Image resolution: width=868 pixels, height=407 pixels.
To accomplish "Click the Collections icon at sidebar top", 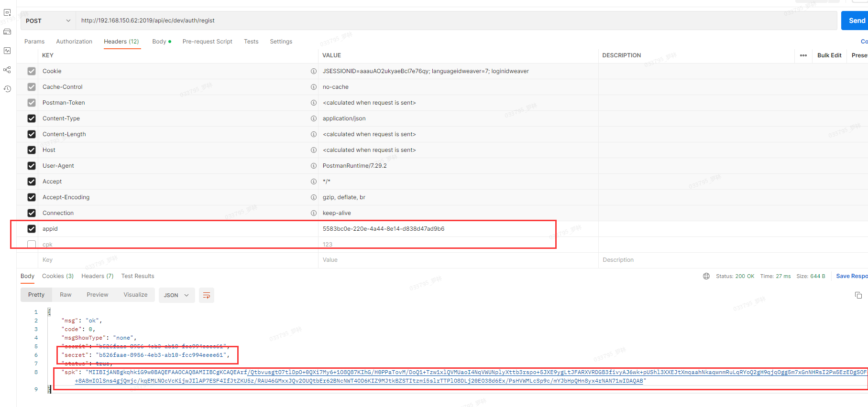I will pyautogui.click(x=7, y=12).
